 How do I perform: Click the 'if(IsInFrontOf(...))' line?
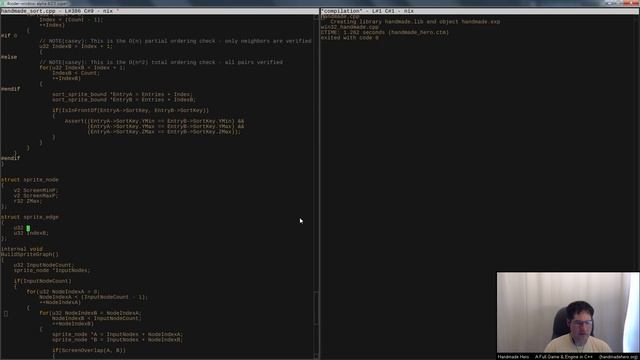coord(130,110)
